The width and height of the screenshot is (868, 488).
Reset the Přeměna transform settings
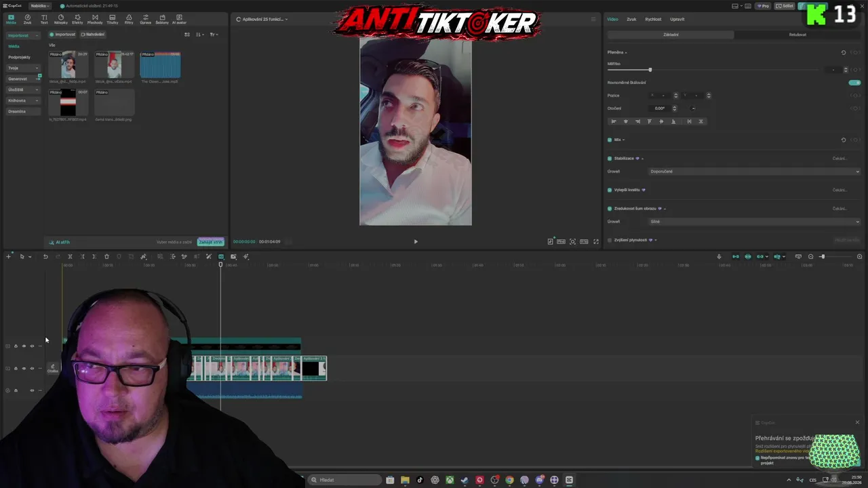click(844, 52)
